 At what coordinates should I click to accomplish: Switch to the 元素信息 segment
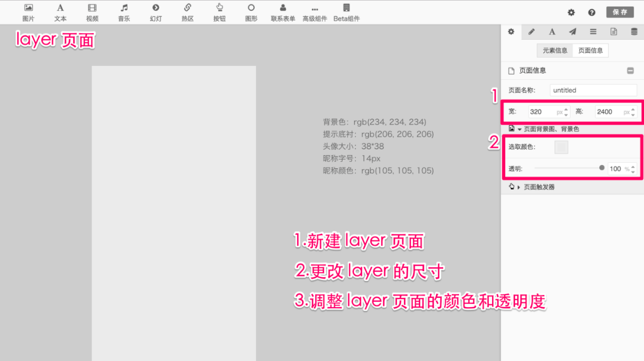tap(555, 51)
